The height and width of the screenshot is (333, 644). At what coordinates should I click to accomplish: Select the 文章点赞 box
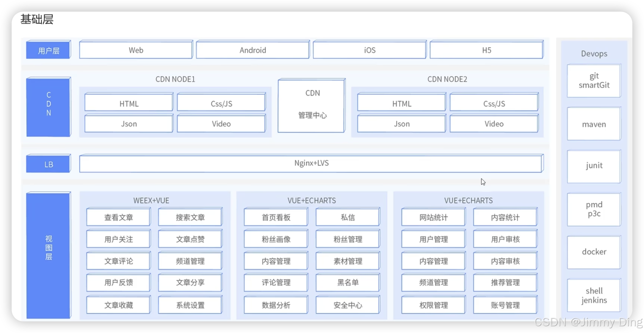[190, 239]
